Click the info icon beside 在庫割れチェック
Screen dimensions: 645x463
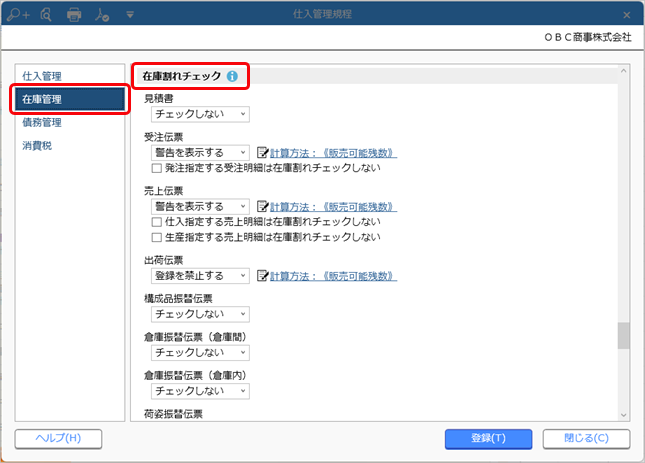[x=232, y=76]
